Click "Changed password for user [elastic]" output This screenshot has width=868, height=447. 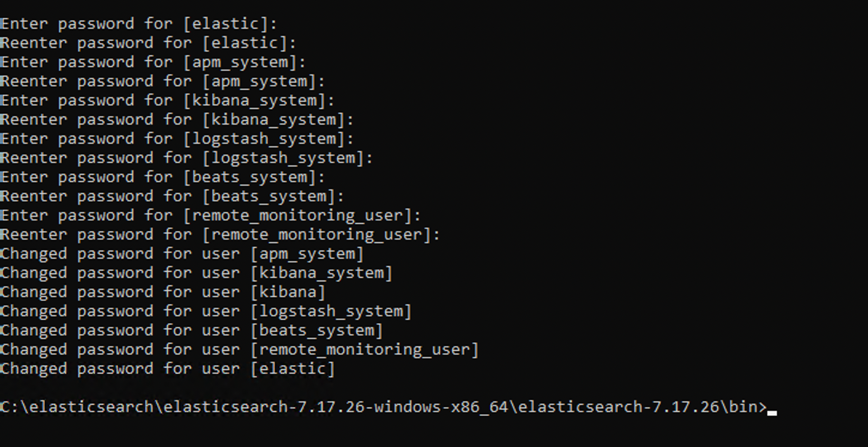[168, 369]
